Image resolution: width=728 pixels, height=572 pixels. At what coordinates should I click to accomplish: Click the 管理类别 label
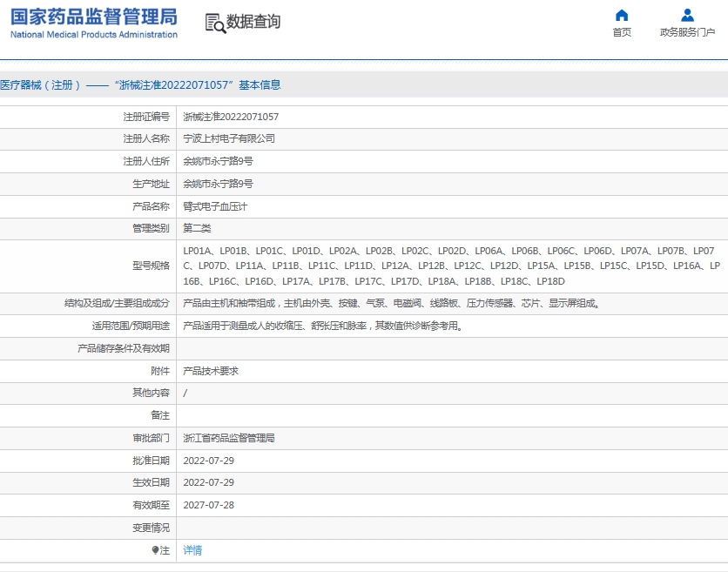(151, 228)
